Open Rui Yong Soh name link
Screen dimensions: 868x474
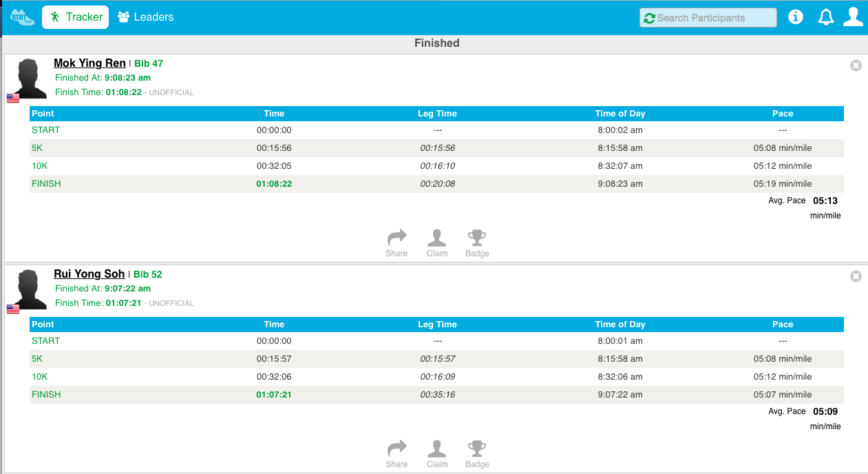[89, 274]
